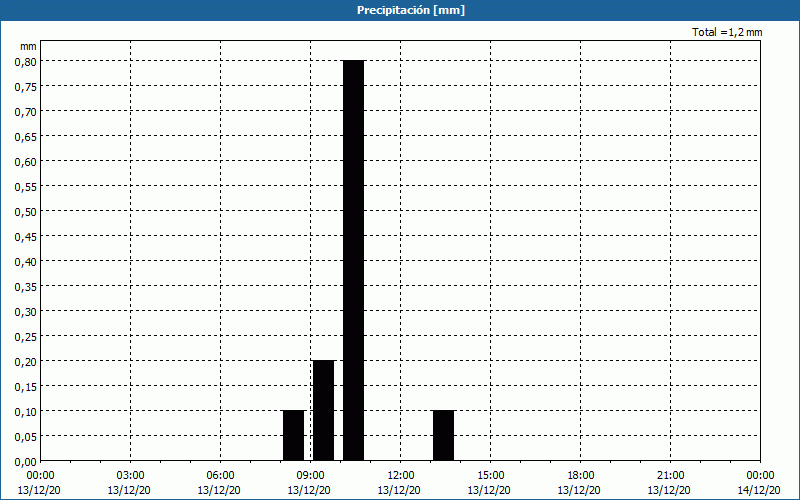Image resolution: width=800 pixels, height=500 pixels.
Task: Click the 21:00 time axis label
Action: click(670, 476)
